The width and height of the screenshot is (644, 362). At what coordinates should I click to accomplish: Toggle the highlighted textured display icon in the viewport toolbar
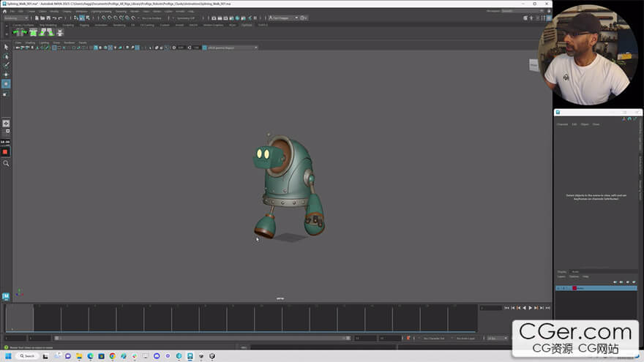pos(110,48)
